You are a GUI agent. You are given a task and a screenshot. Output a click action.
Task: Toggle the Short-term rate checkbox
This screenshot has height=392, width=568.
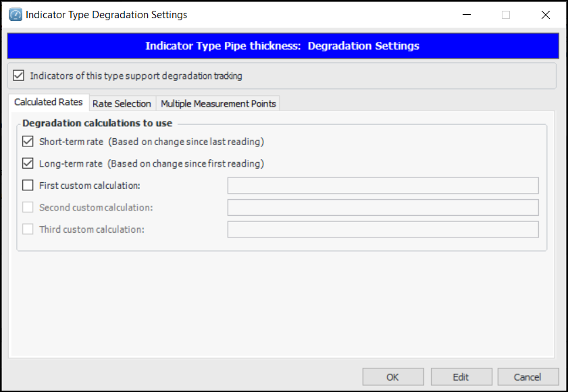click(x=28, y=141)
